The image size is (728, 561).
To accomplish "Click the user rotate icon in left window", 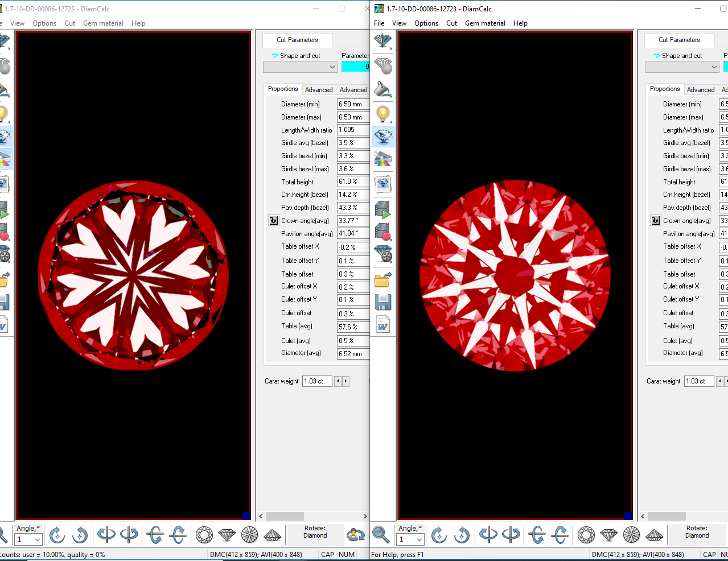I will click(x=356, y=535).
